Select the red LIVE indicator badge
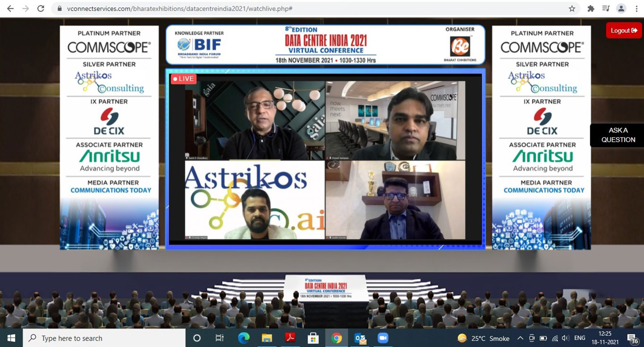 click(x=184, y=79)
